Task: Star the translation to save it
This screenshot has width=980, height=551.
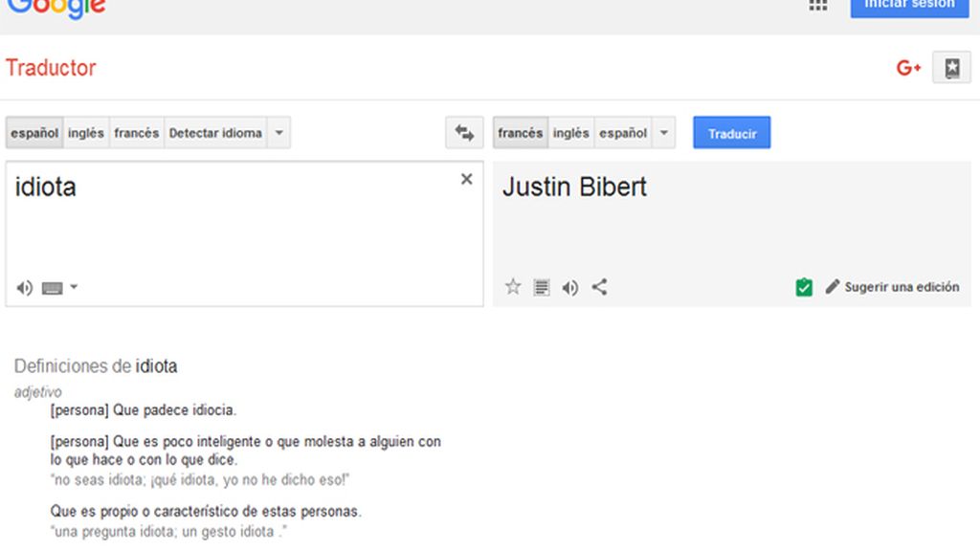Action: pyautogui.click(x=513, y=287)
